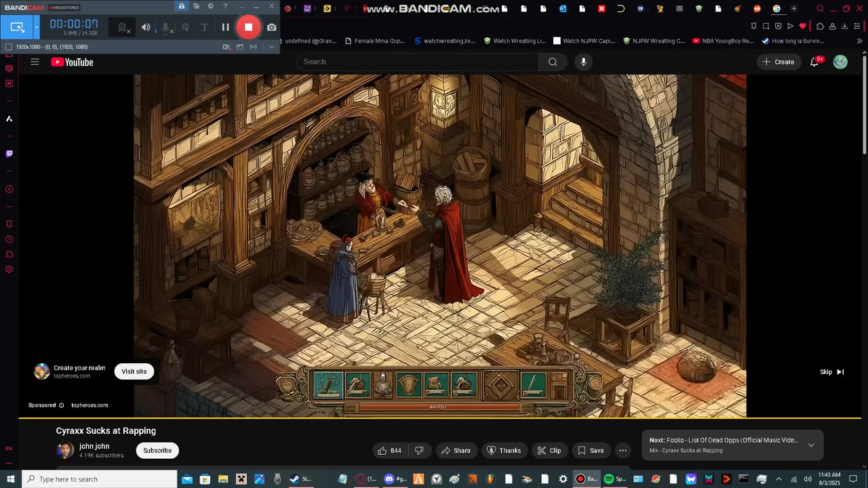Image resolution: width=868 pixels, height=488 pixels.
Task: Open screen recording mode dropdown in Bandicam
Action: click(x=37, y=27)
